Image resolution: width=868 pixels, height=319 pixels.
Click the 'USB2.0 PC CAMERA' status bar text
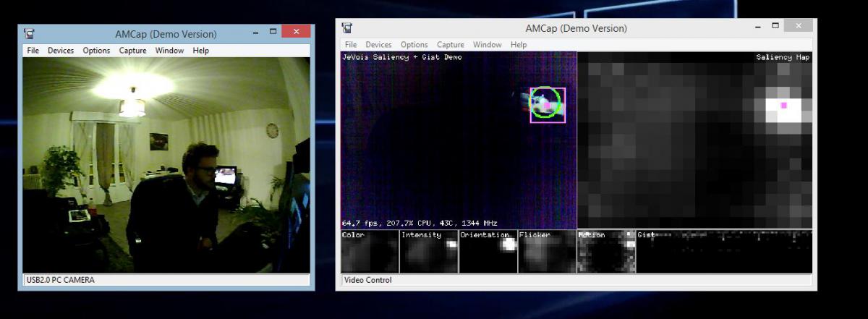pos(62,280)
